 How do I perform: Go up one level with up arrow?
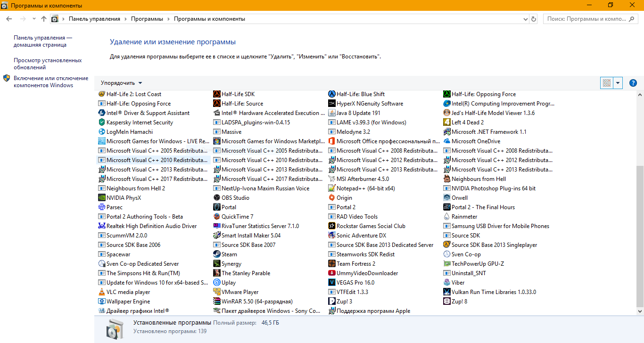[44, 19]
